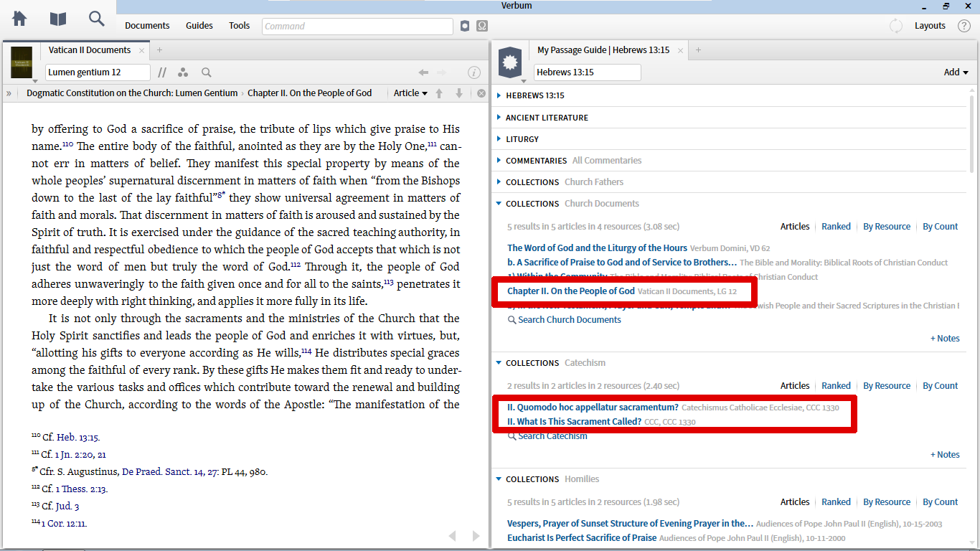
Task: Sort Church Documents results By Resource
Action: point(887,226)
